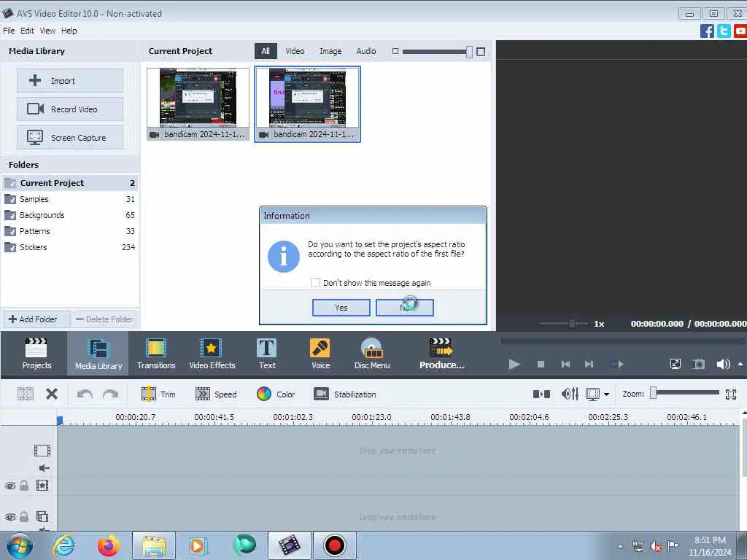This screenshot has height=560, width=747.
Task: Toggle the Backgrounds folder checkbox icon
Action: click(x=10, y=215)
